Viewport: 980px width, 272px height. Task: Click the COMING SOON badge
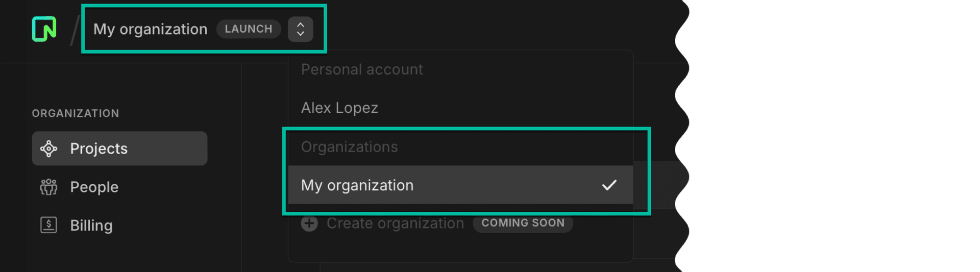pyautogui.click(x=523, y=224)
